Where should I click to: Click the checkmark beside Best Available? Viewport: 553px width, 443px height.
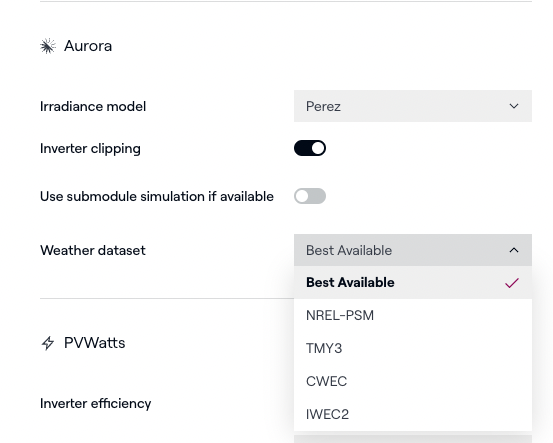tap(512, 283)
